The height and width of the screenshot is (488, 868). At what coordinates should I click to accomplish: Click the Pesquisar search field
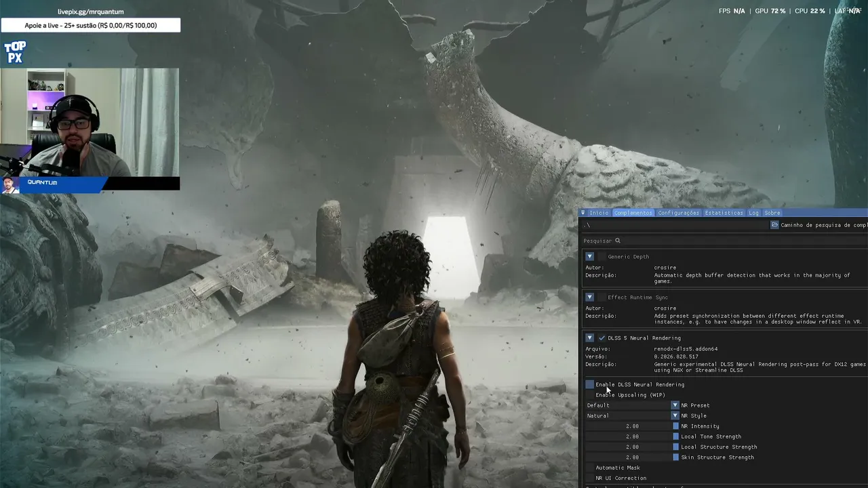tap(724, 241)
